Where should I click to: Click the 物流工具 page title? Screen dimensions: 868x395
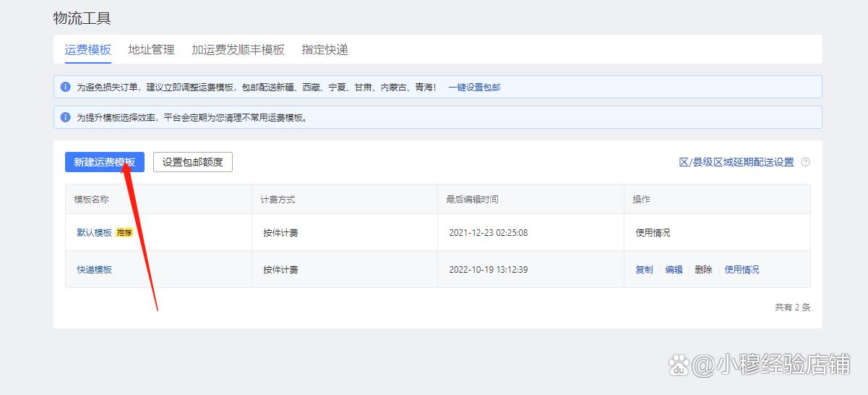[82, 18]
